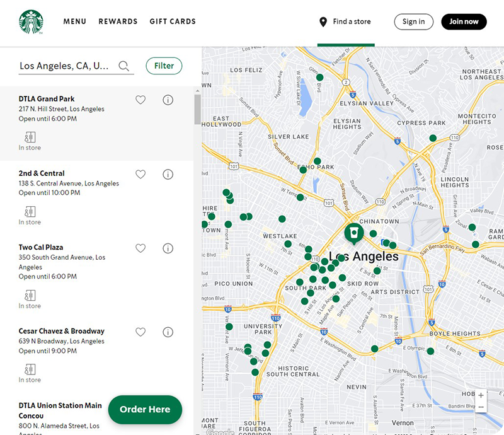
Task: Open the GIFT CARDS section
Action: (173, 21)
